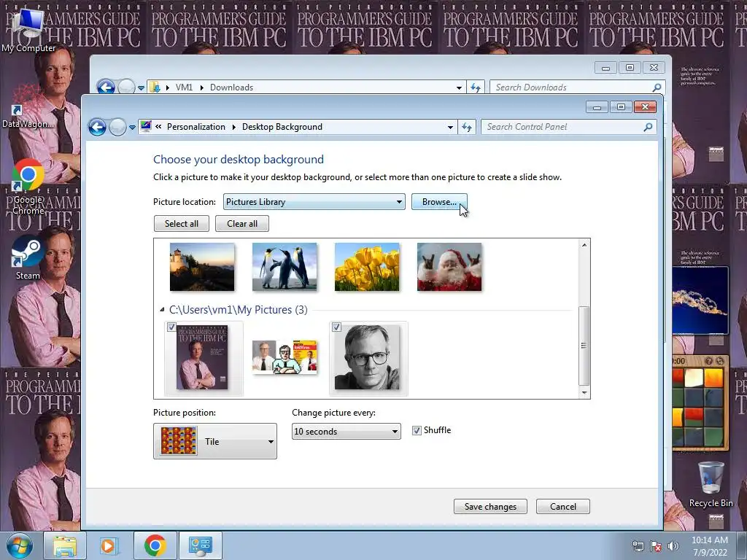Click the Search Control Panel field
This screenshot has height=560, width=747.
click(562, 127)
